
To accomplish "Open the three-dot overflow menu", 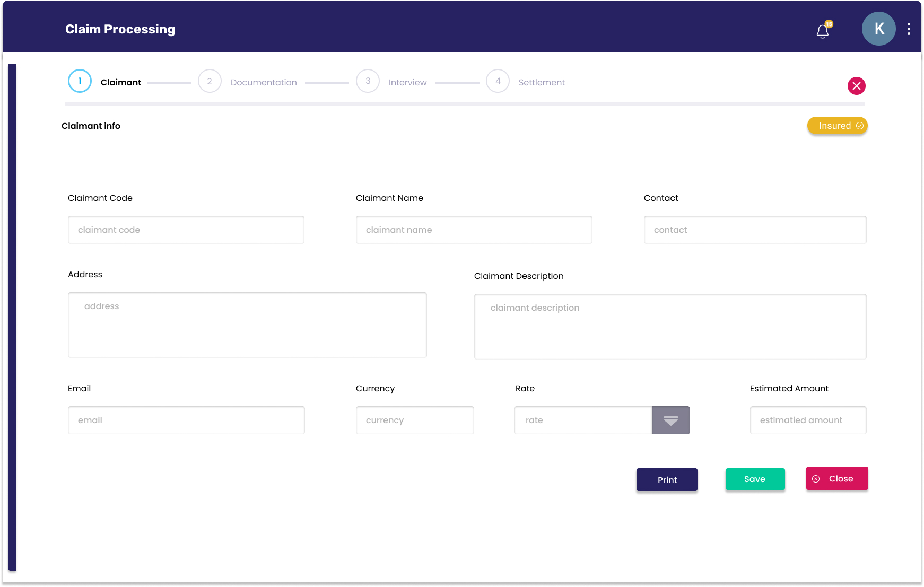I will click(908, 29).
